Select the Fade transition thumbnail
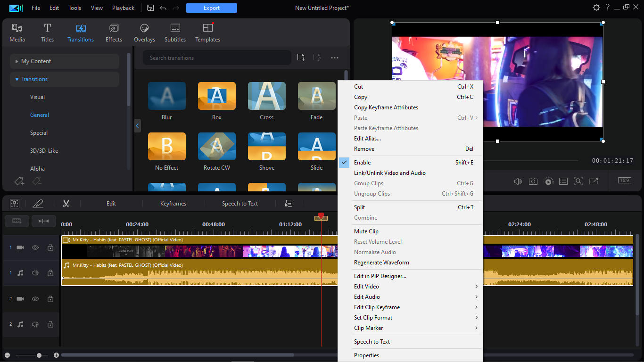The image size is (644, 362). pyautogui.click(x=316, y=96)
